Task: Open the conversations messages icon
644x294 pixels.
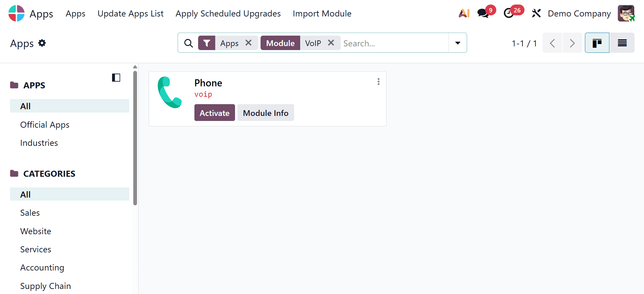Action: coord(483,13)
